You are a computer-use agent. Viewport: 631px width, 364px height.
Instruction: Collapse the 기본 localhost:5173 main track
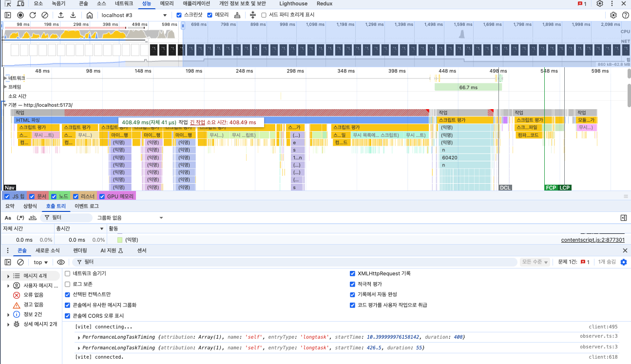coord(5,105)
